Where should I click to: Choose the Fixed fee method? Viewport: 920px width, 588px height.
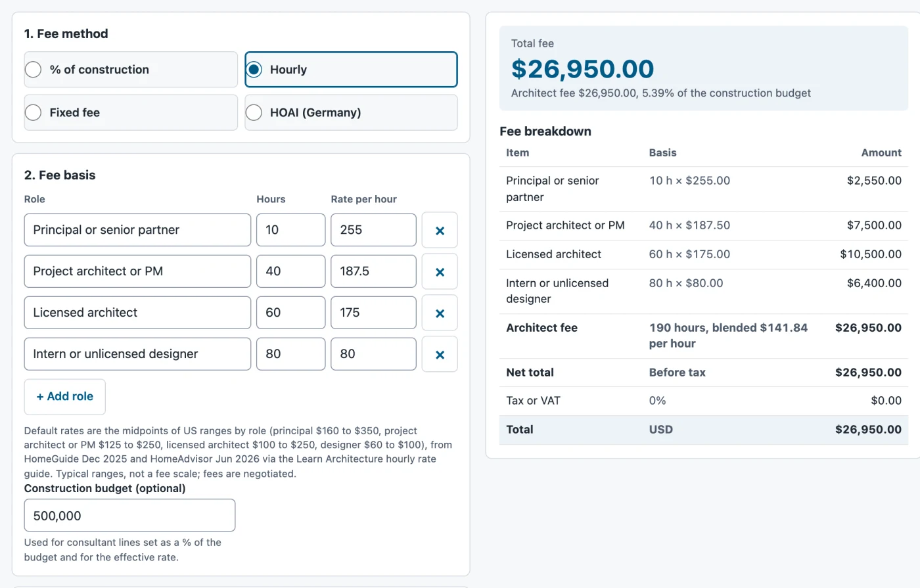(x=131, y=112)
